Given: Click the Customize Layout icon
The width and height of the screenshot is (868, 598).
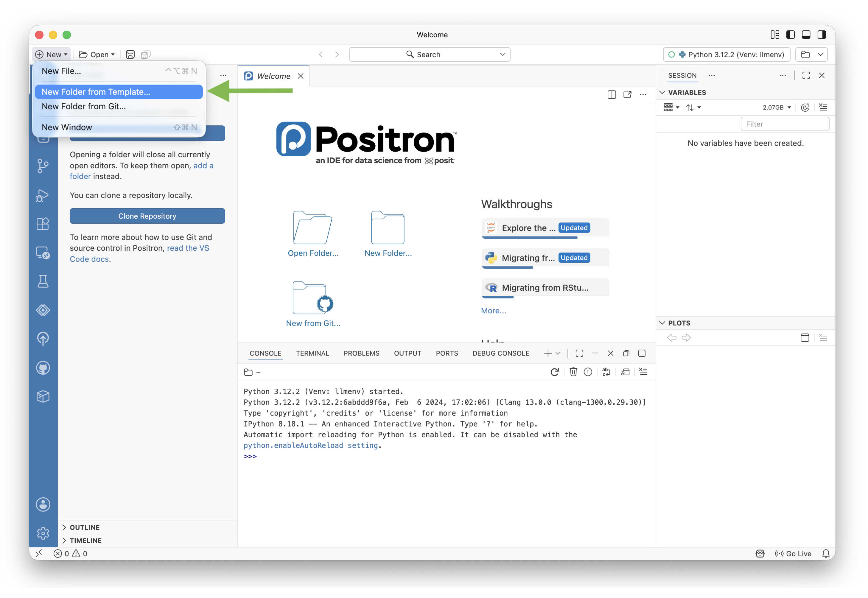Looking at the screenshot, I should tap(775, 35).
